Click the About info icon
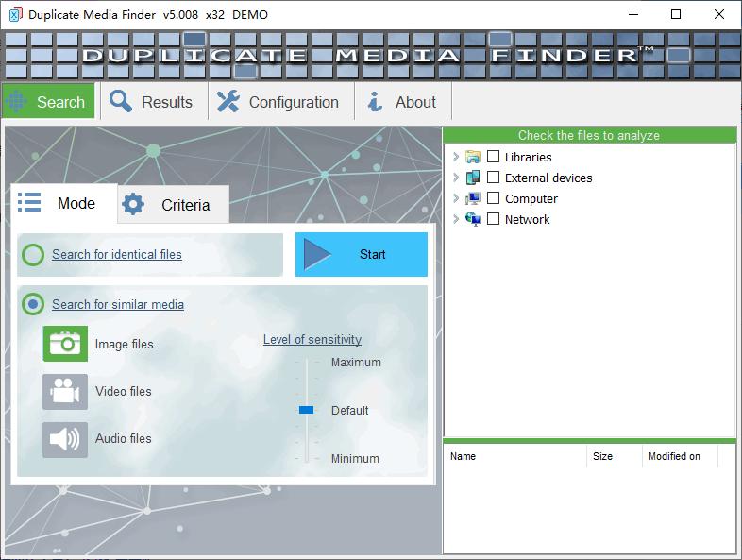The image size is (742, 560). point(375,101)
